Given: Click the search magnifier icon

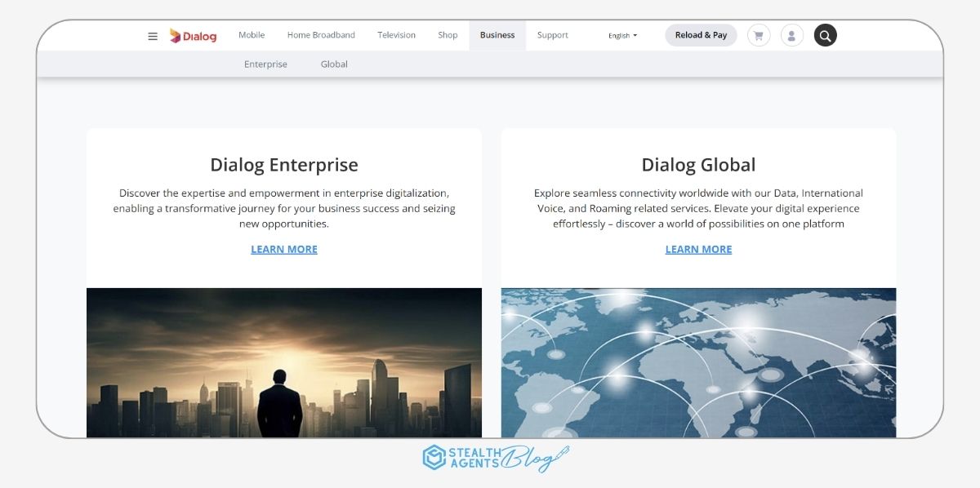Looking at the screenshot, I should [825, 35].
